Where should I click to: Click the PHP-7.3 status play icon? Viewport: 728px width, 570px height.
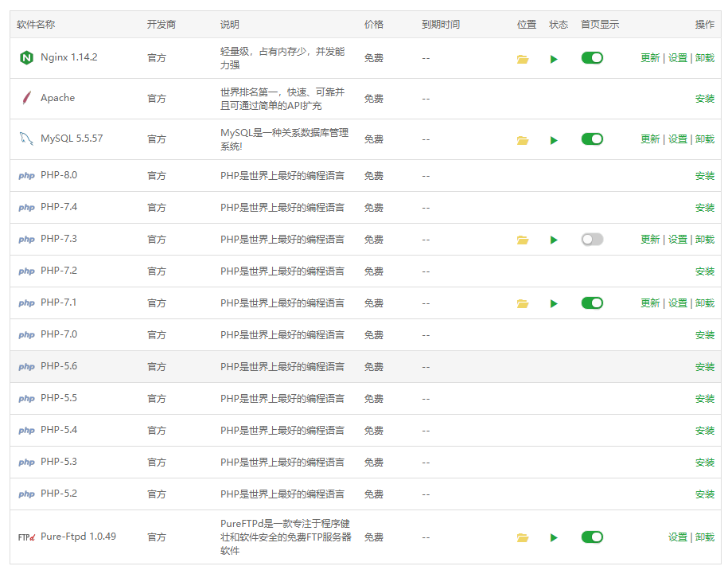click(554, 240)
